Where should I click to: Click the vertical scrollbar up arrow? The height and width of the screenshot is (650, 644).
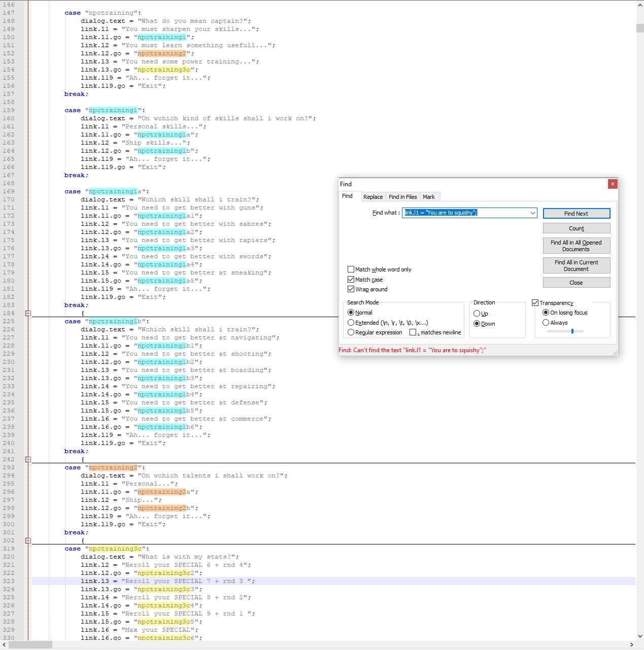click(640, 5)
